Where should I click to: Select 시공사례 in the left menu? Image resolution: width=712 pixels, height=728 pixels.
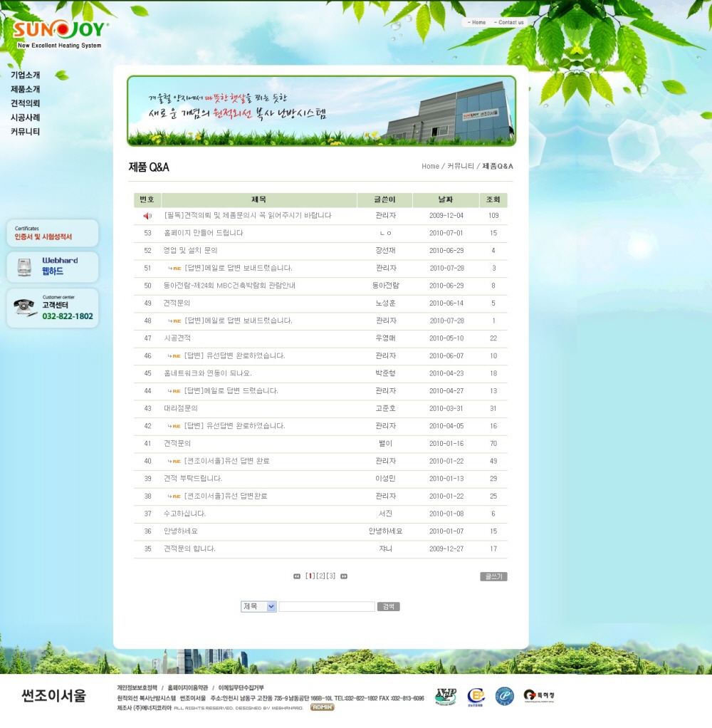pyautogui.click(x=26, y=118)
